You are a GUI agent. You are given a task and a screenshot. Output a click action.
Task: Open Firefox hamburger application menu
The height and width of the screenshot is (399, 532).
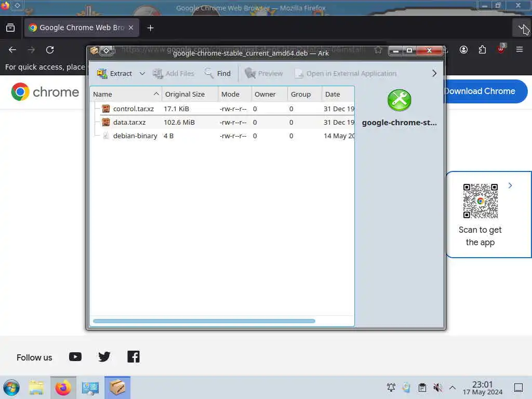pos(520,50)
